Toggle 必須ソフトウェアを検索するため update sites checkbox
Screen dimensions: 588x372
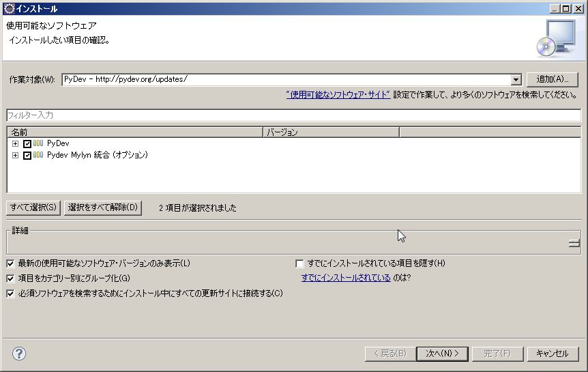[10, 294]
